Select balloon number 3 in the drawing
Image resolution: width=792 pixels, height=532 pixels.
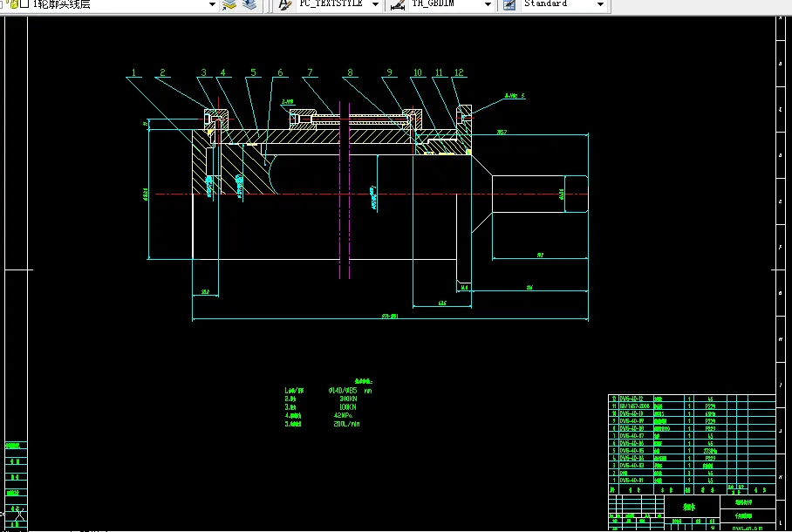203,72
